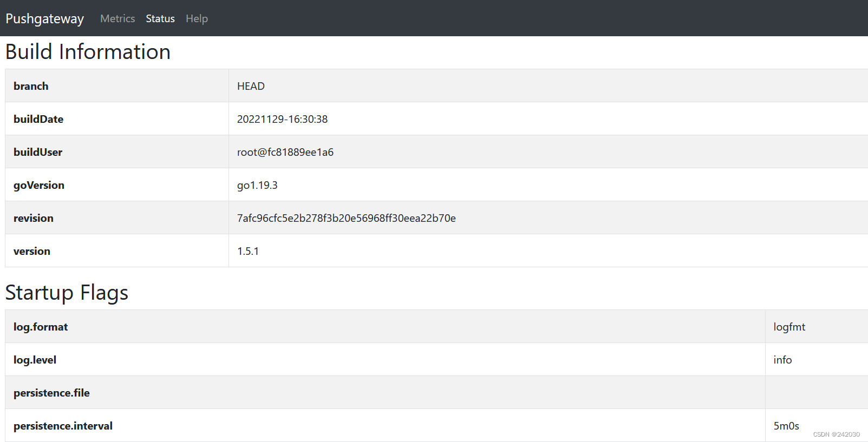Click the Build Information heading
This screenshot has height=442, width=868.
point(88,52)
